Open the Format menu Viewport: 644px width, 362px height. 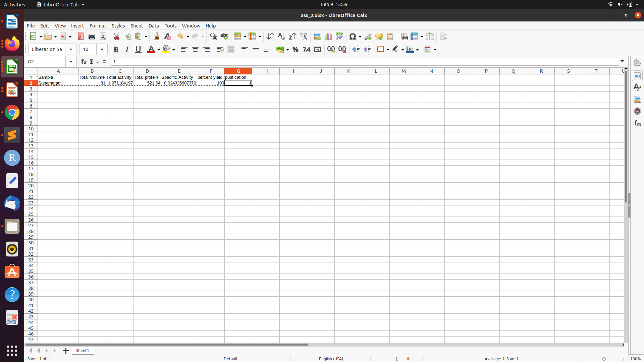(x=97, y=25)
